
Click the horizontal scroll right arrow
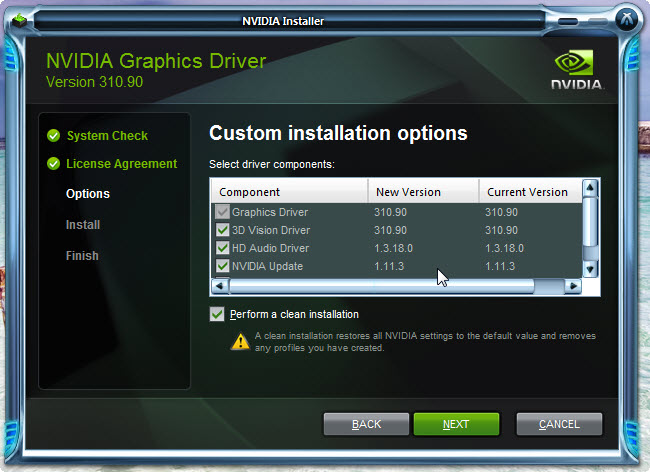573,286
